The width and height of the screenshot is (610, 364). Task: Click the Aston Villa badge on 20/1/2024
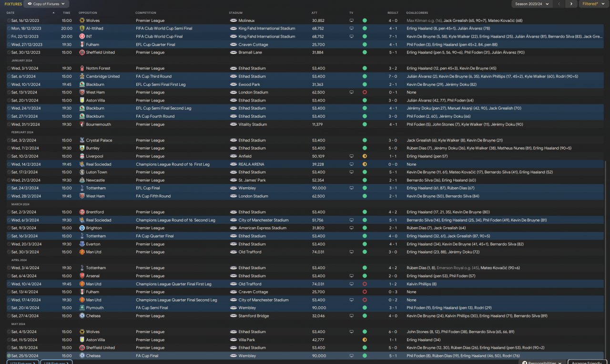pos(82,101)
